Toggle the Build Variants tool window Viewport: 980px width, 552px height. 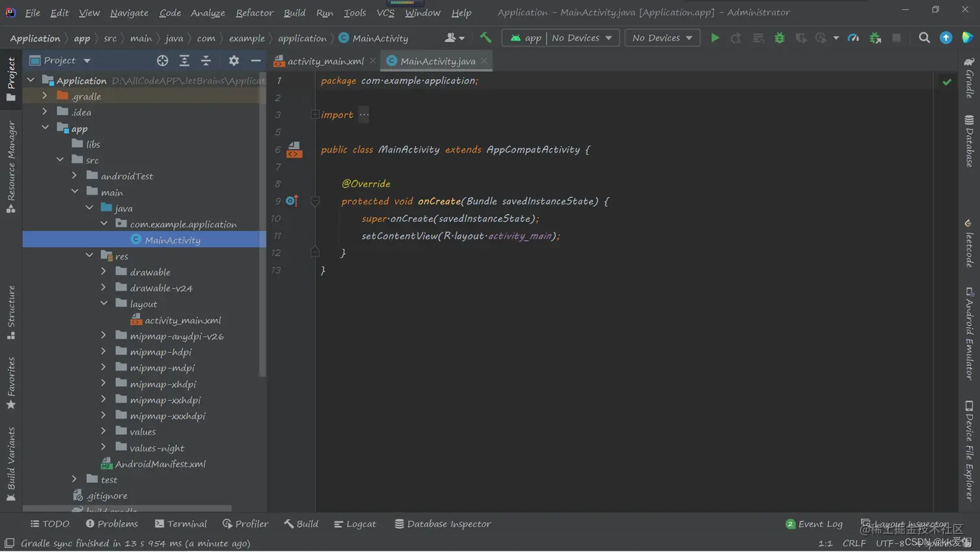coord(11,464)
